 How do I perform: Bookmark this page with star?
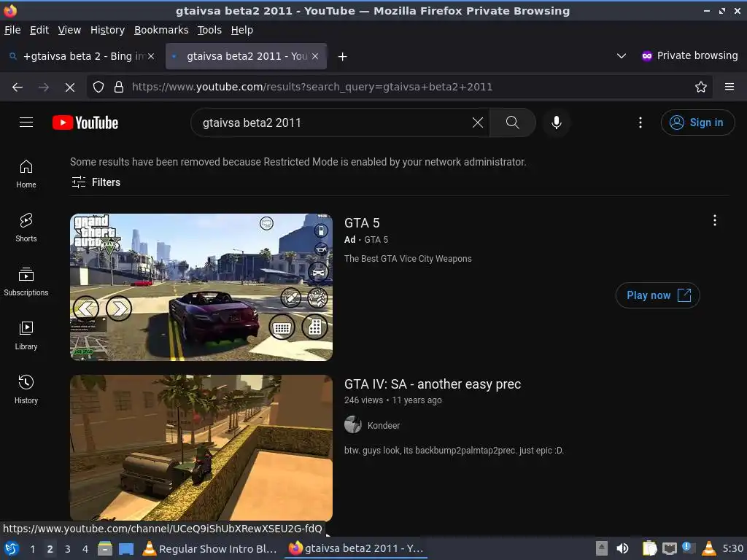click(701, 87)
